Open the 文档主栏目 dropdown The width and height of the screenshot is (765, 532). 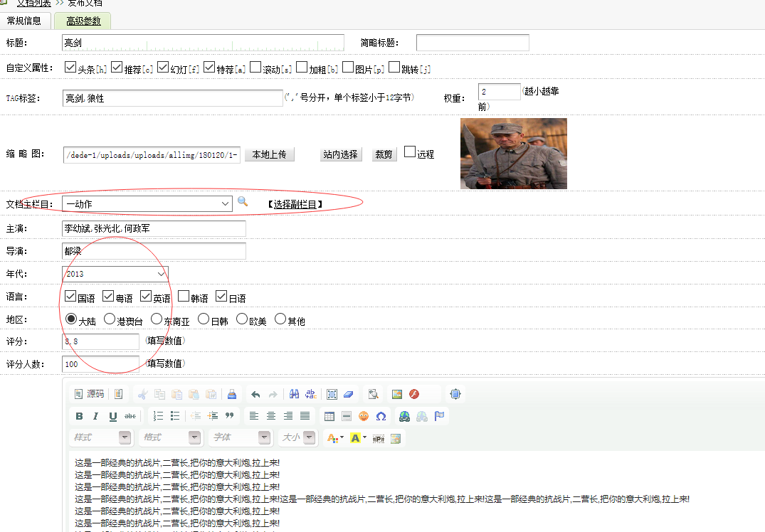(x=147, y=204)
